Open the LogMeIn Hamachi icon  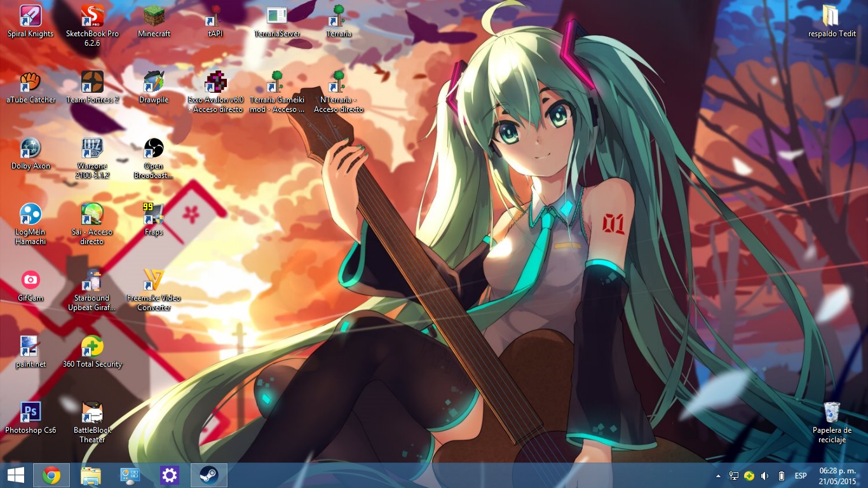click(31, 213)
